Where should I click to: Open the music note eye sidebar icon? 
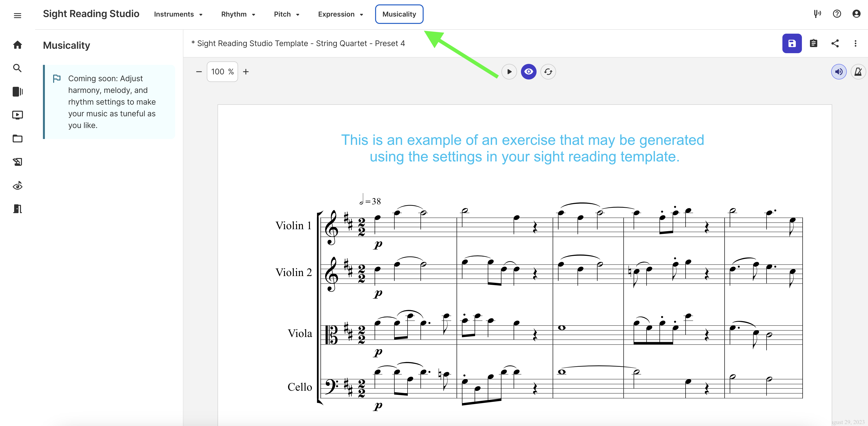(x=18, y=185)
